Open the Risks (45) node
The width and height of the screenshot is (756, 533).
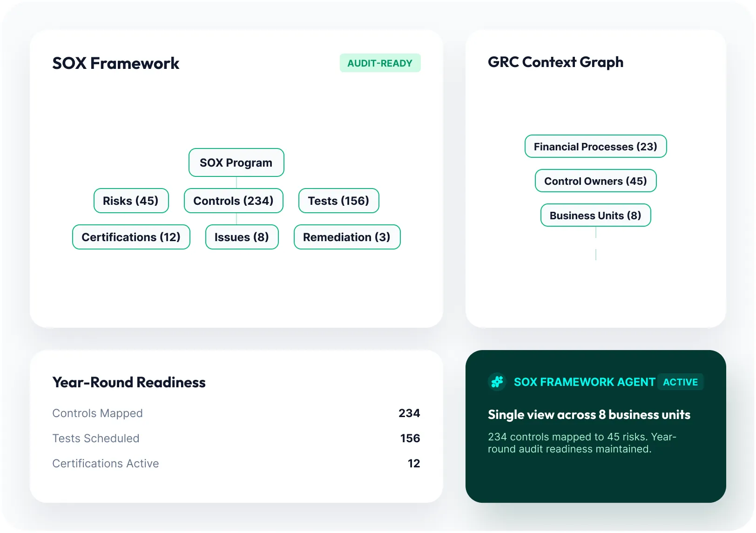[131, 201]
